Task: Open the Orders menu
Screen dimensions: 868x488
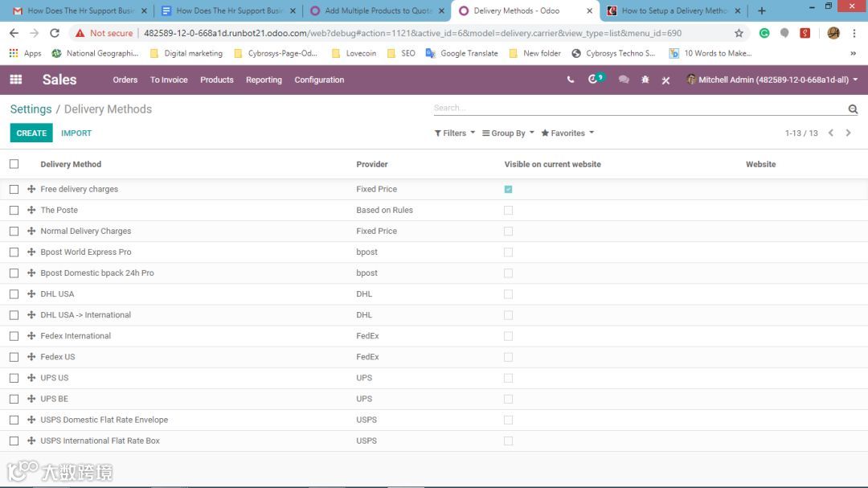Action: (125, 80)
